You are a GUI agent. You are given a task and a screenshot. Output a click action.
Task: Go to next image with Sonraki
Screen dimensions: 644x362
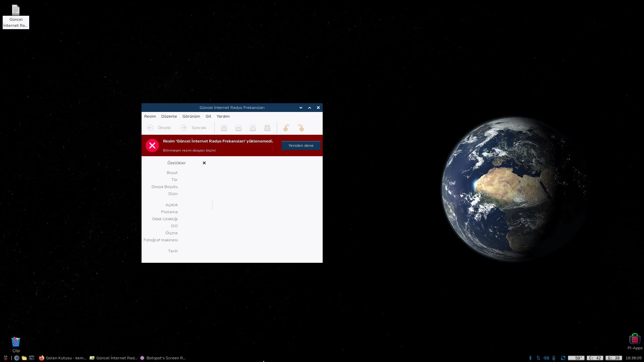click(194, 128)
